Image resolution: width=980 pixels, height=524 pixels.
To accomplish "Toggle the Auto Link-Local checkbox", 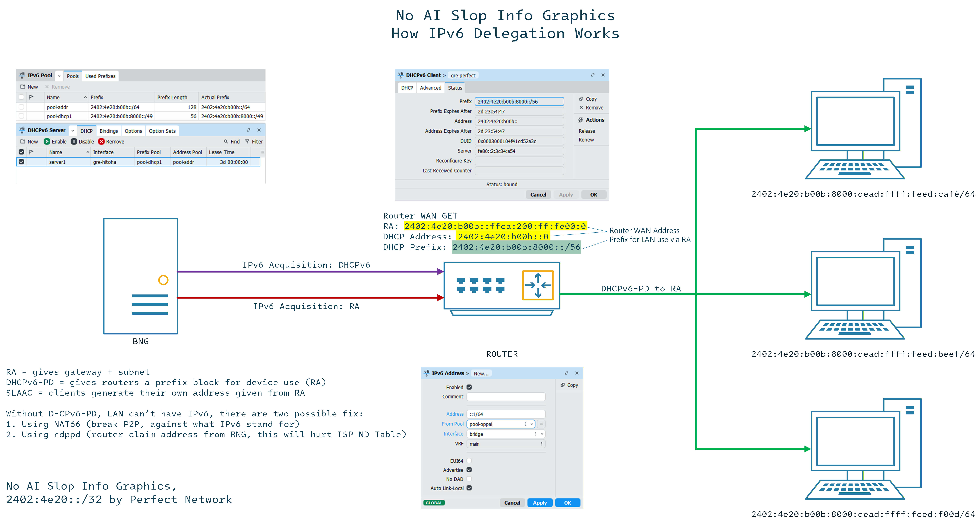I will (469, 488).
